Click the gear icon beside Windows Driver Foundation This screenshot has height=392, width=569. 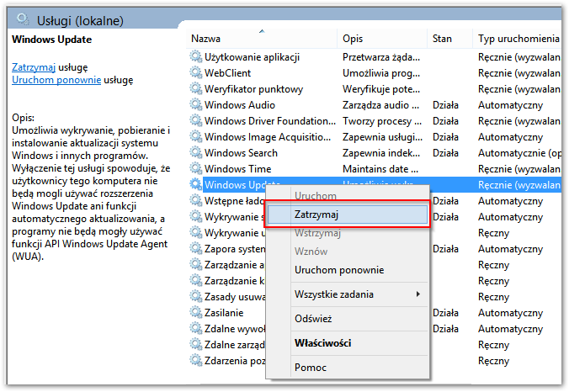[x=196, y=120]
